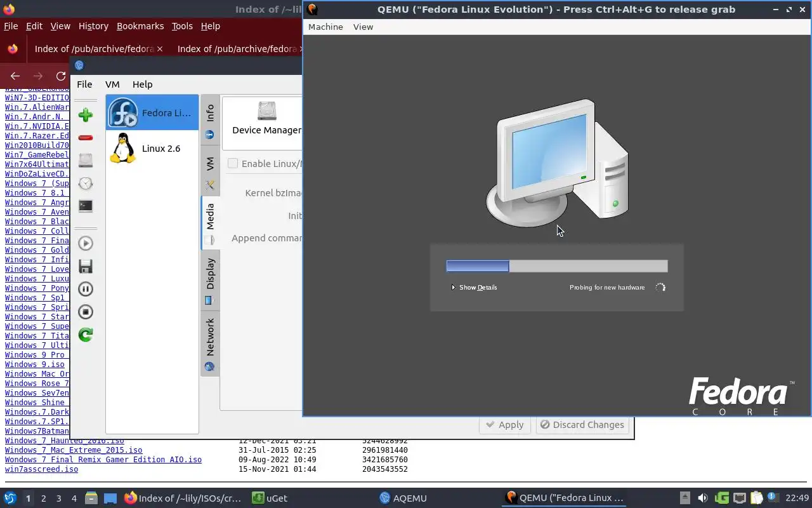812x508 pixels.
Task: Open the Firefox File menu
Action: pyautogui.click(x=11, y=26)
